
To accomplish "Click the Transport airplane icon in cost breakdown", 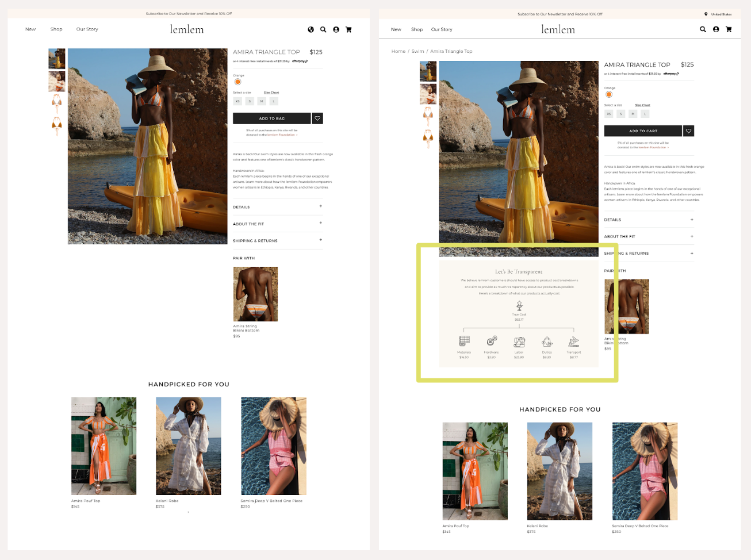I will pyautogui.click(x=573, y=342).
